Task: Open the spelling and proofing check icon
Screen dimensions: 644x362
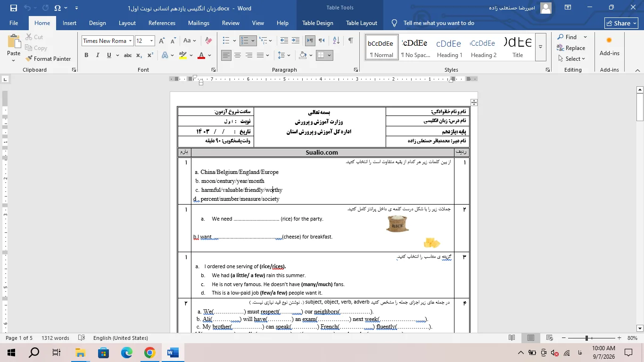Action: click(x=82, y=338)
